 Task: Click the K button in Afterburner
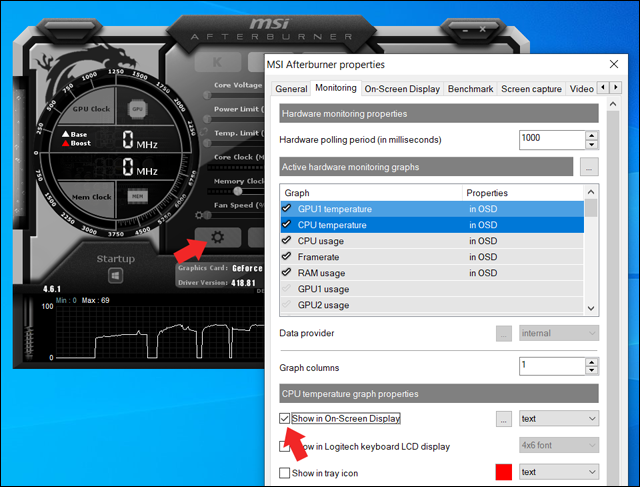(x=217, y=62)
